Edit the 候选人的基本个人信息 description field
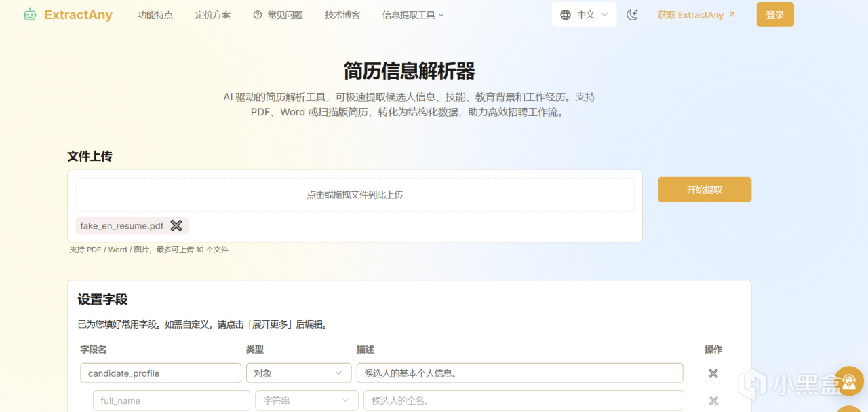 click(x=519, y=373)
